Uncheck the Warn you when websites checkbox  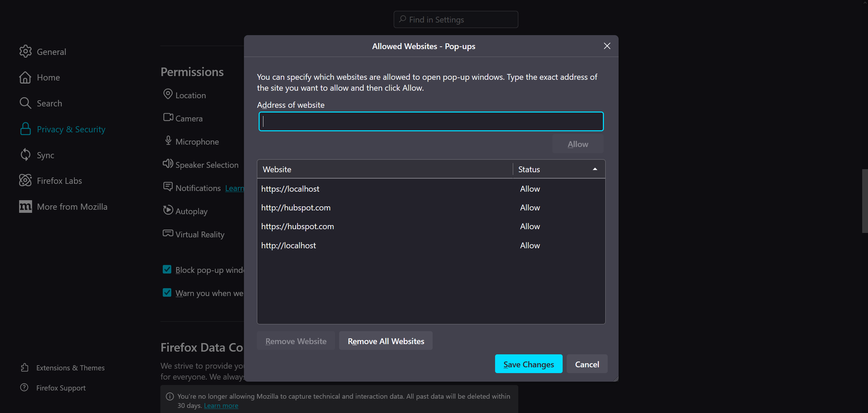pos(167,293)
